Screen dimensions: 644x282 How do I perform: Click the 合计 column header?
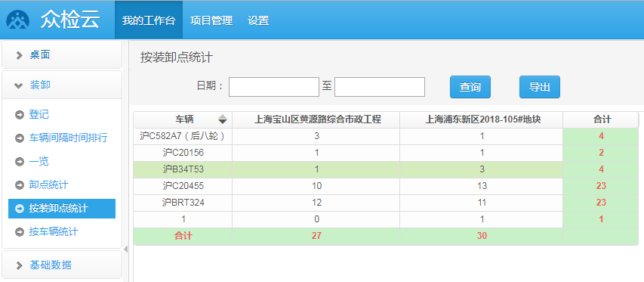601,119
